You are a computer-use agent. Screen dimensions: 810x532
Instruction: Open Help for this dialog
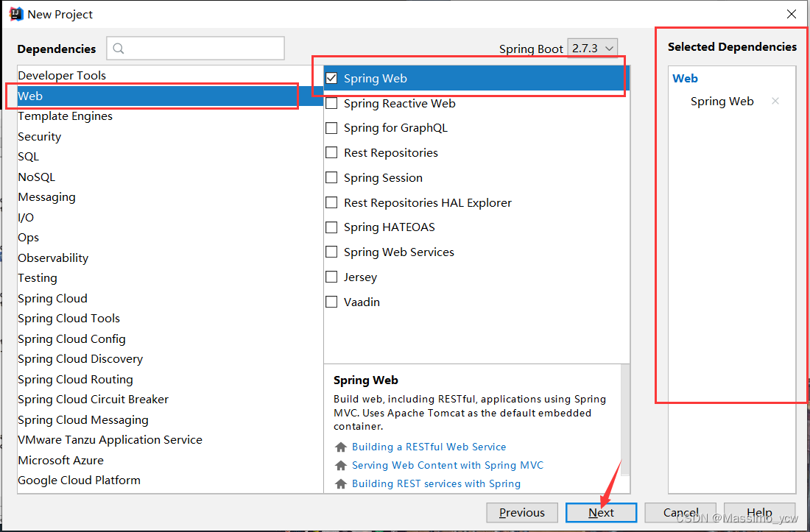click(759, 512)
